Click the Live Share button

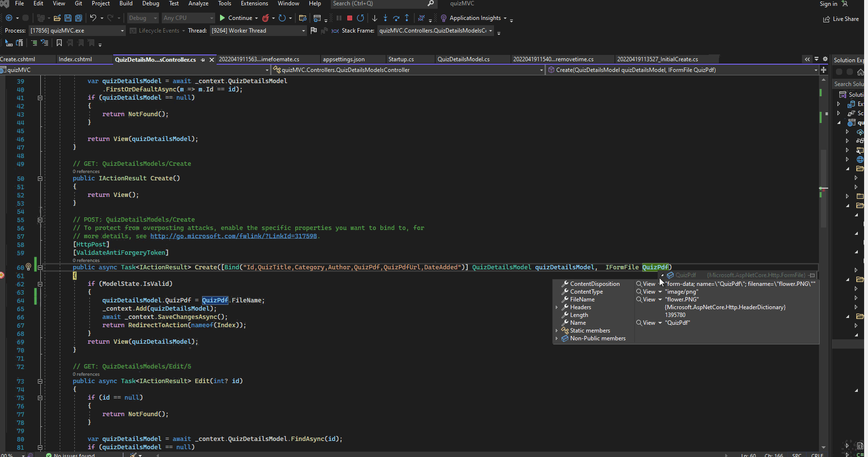(841, 19)
